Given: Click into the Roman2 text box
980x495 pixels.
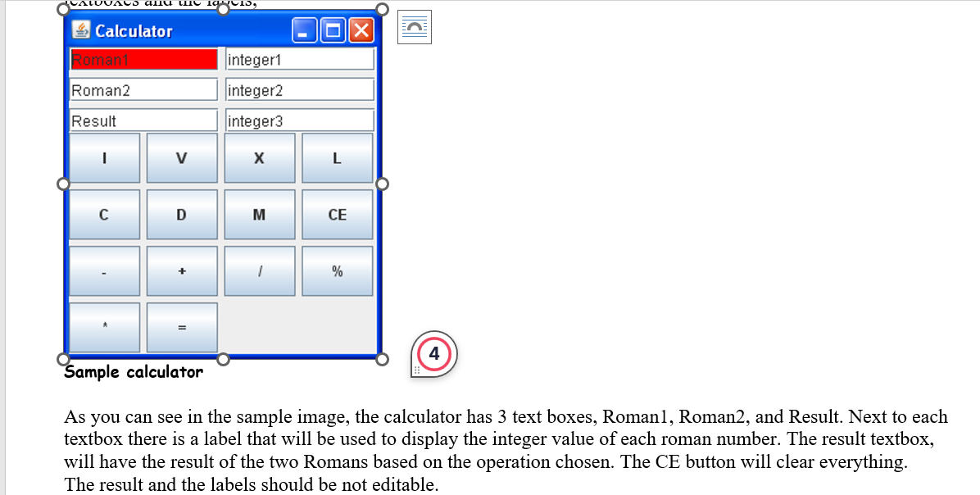Looking at the screenshot, I should click(143, 90).
